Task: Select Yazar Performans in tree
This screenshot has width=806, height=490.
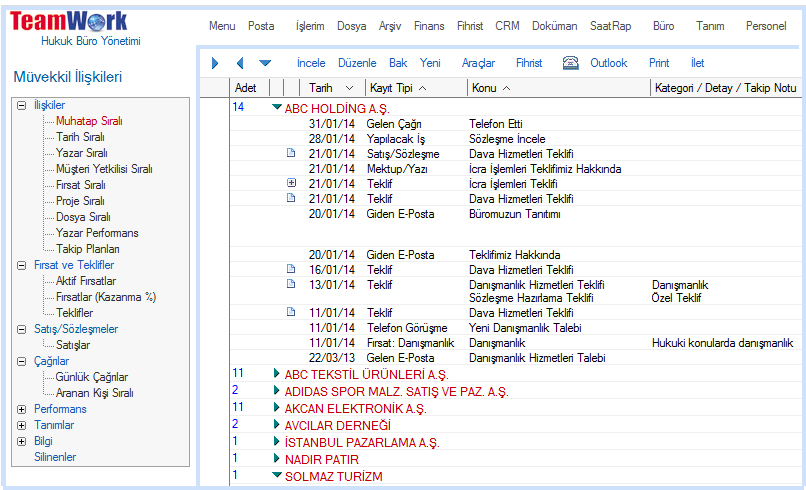Action: click(97, 233)
